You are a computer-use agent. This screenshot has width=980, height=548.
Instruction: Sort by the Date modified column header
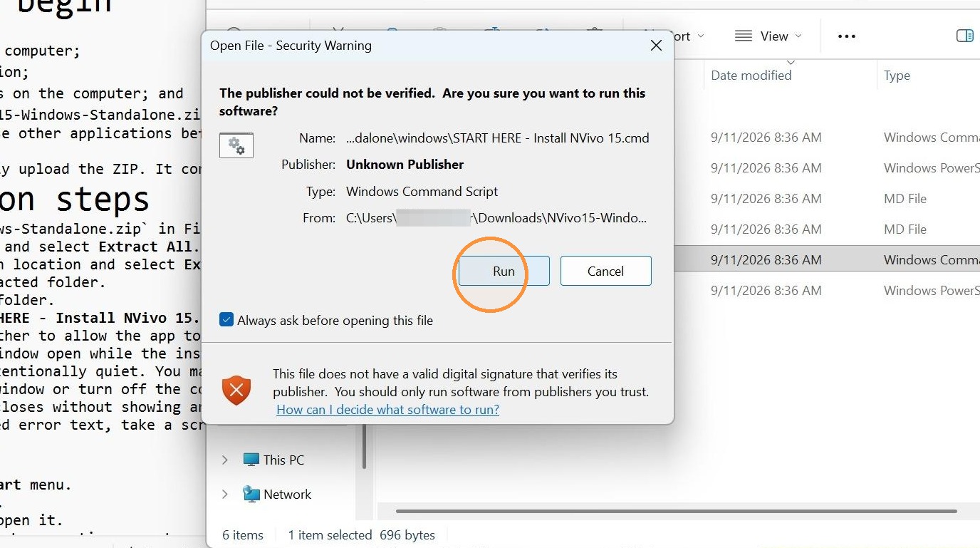751,76
